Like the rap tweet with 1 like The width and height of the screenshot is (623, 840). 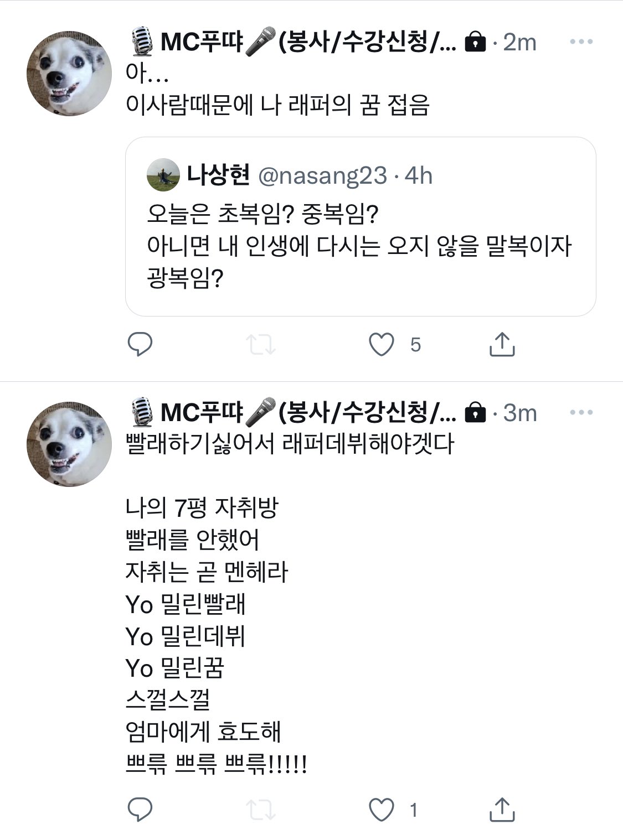point(382,810)
